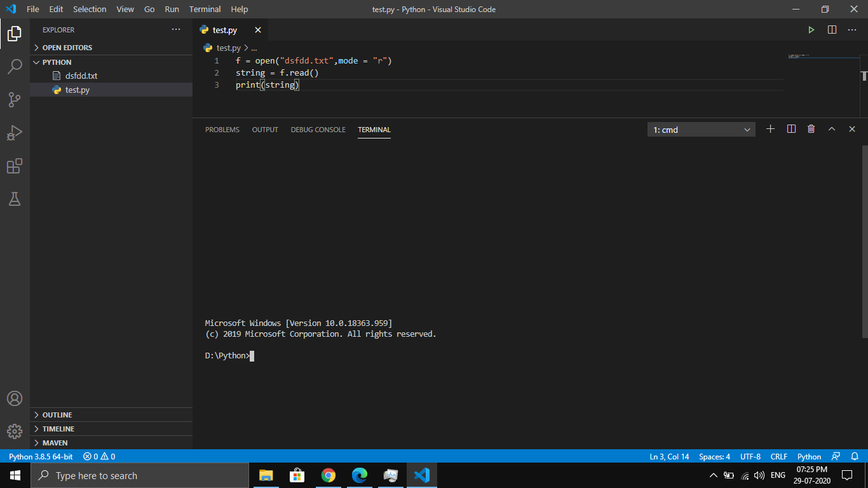The image size is (868, 488).
Task: Open the Go menu
Action: coord(149,10)
